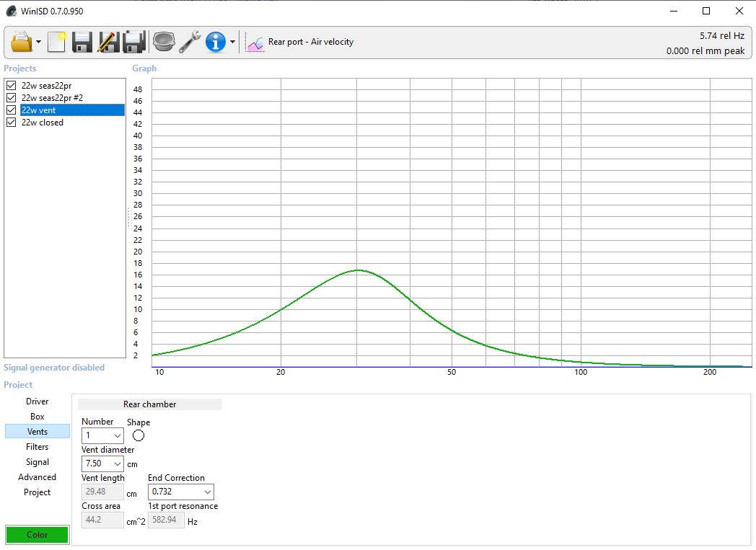This screenshot has width=756, height=550.
Task: Minimize the WinISD window
Action: coord(674,11)
